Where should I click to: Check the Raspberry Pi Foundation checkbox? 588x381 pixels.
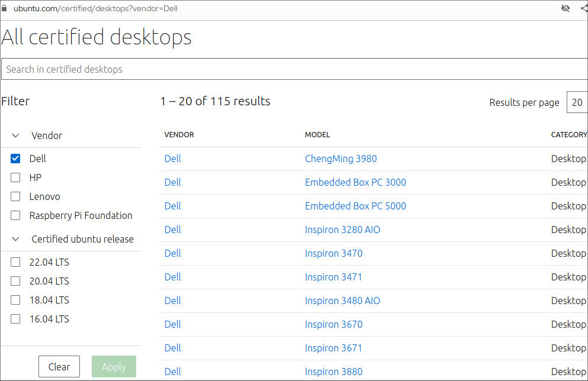(15, 215)
